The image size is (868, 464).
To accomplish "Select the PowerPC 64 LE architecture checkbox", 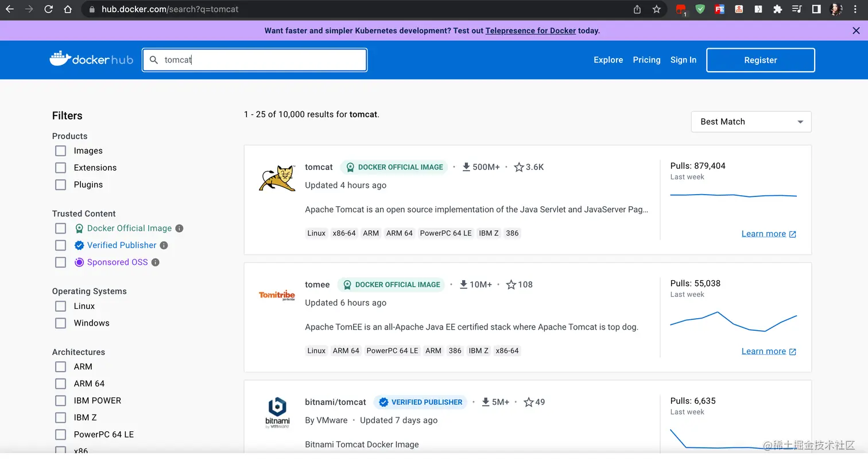I will tap(60, 435).
